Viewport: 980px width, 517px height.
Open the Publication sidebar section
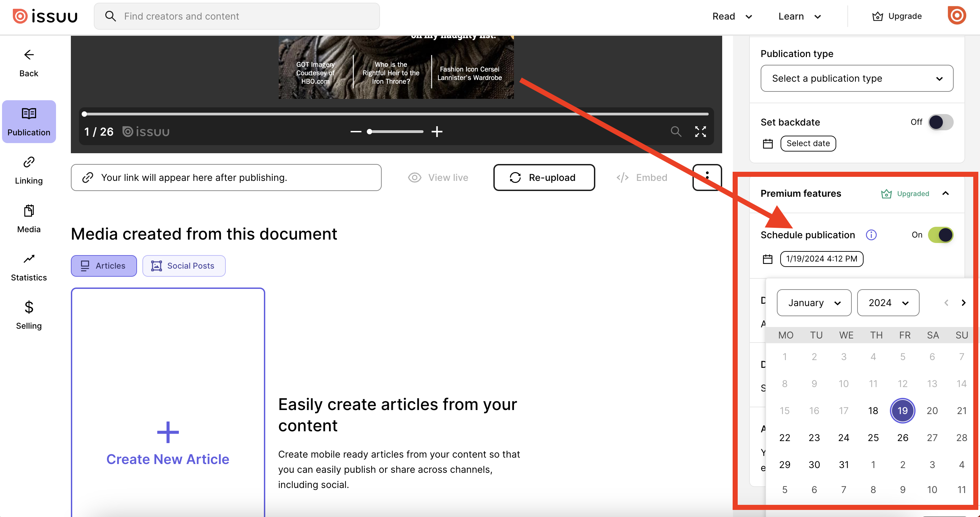[29, 122]
